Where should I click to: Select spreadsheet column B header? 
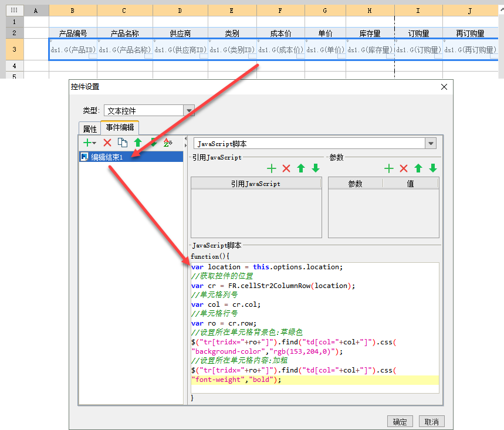(73, 11)
